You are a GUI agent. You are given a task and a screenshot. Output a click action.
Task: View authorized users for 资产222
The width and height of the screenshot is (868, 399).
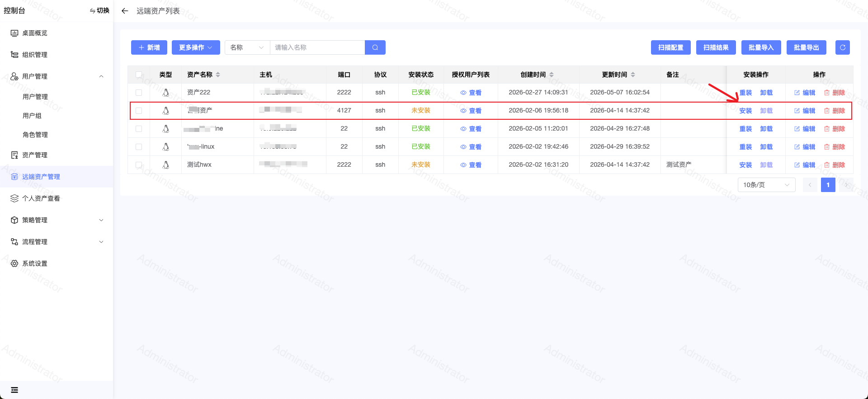pyautogui.click(x=471, y=93)
